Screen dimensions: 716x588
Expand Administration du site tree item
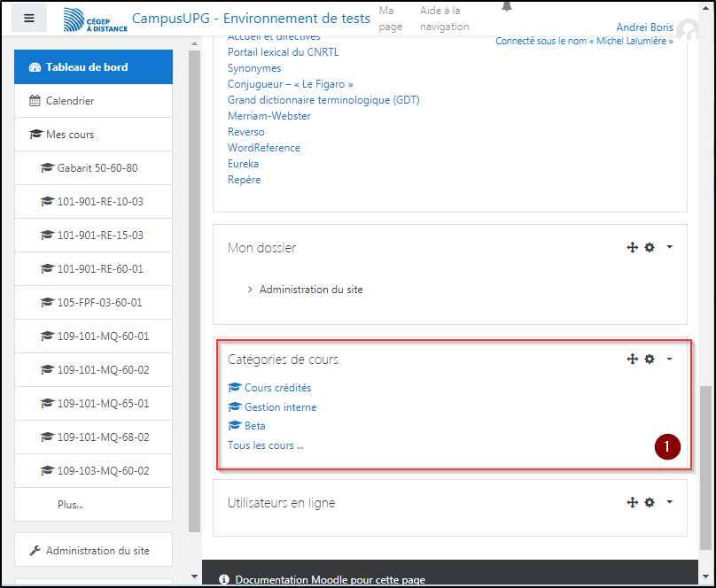click(250, 290)
